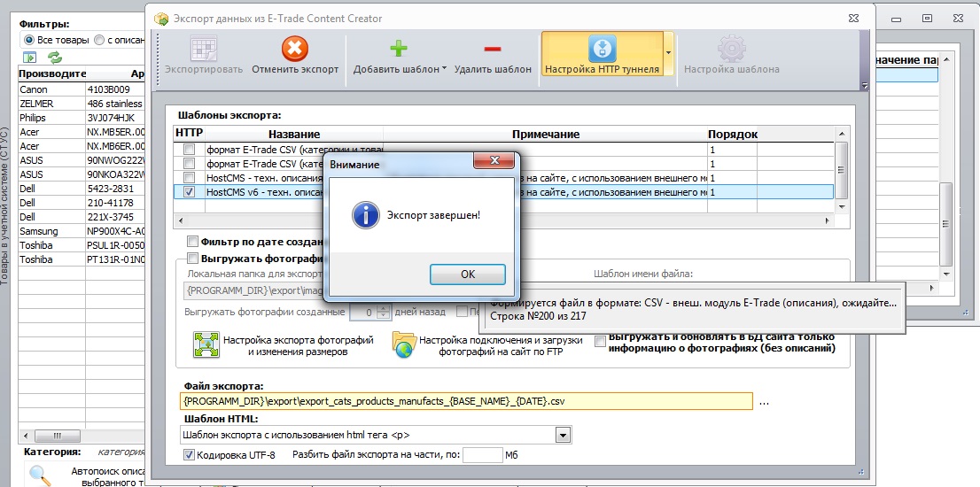Click the Dell 210-41178 row
980x487 pixels.
point(82,203)
